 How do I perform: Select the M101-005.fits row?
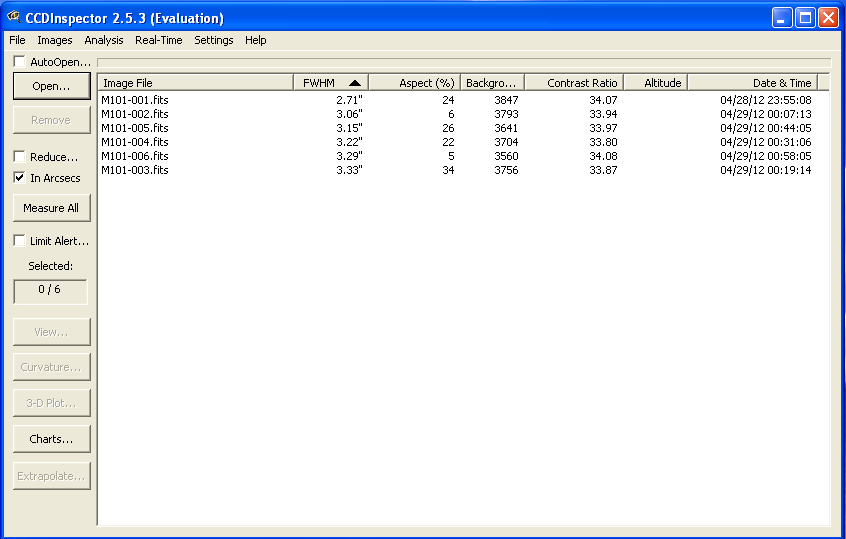463,128
